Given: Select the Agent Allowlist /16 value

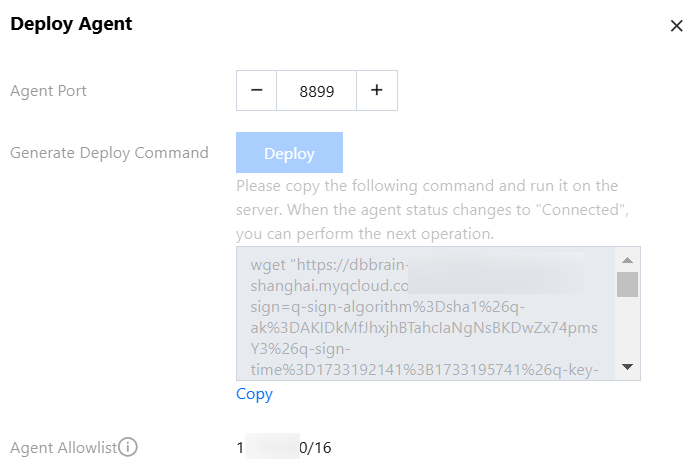Looking at the screenshot, I should click(284, 447).
